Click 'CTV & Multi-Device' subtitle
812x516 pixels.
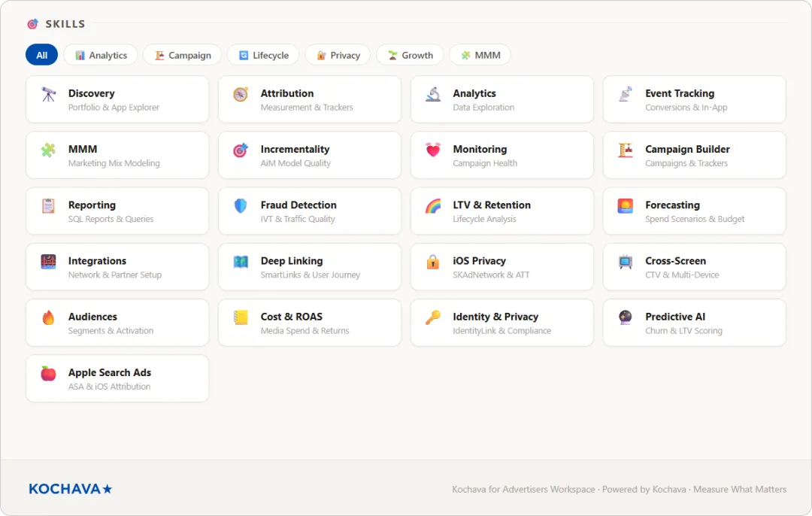coord(682,275)
